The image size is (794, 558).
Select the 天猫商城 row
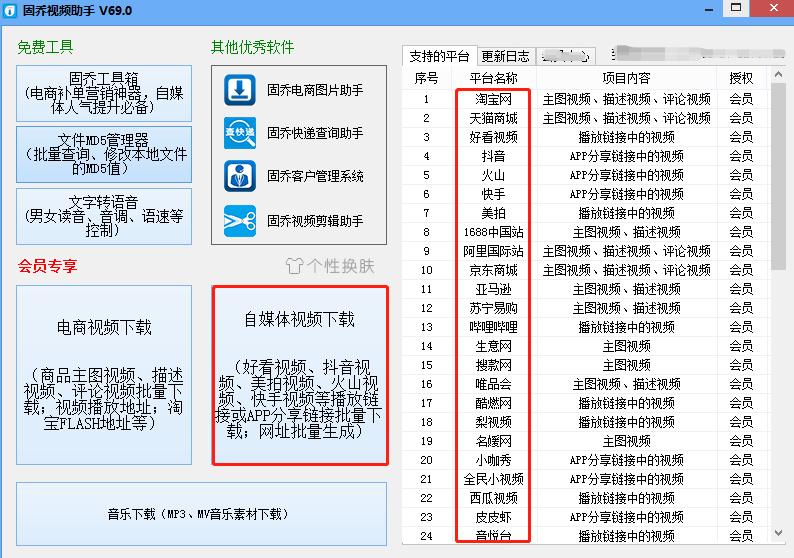(x=586, y=118)
